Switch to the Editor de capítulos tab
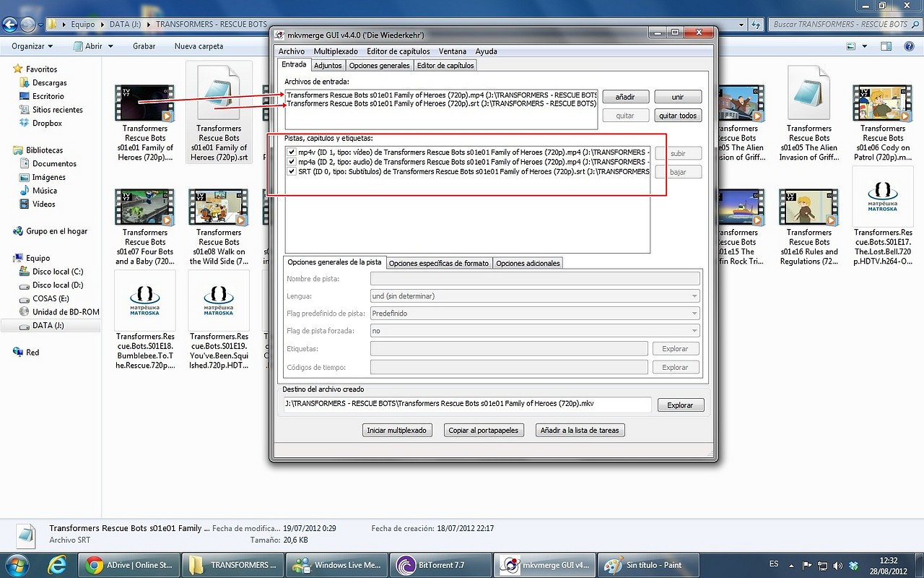This screenshot has height=578, width=924. pos(445,65)
